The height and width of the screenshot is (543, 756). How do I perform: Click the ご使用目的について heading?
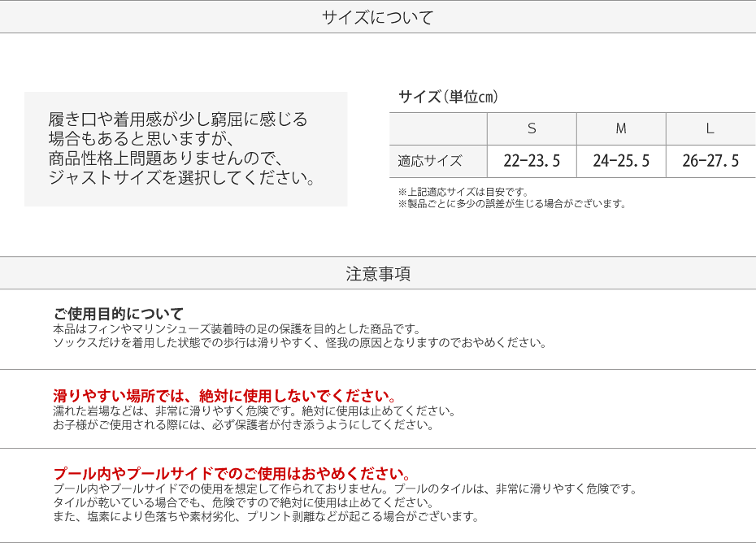(119, 314)
